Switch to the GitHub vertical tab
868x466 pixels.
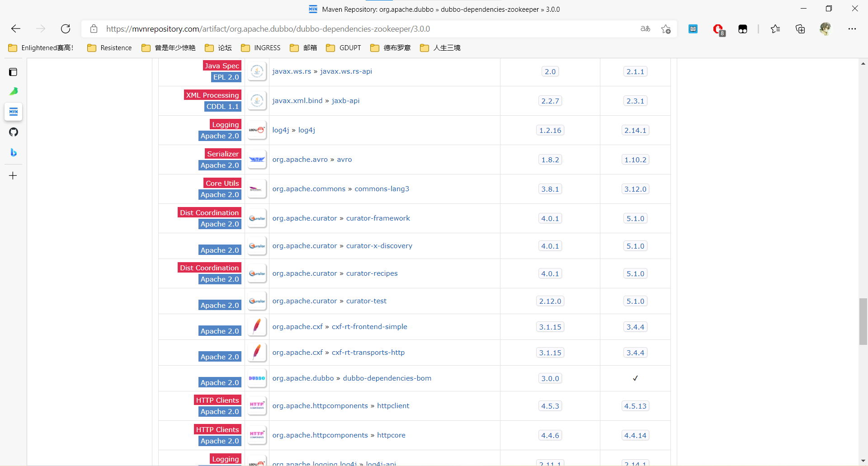pyautogui.click(x=14, y=132)
